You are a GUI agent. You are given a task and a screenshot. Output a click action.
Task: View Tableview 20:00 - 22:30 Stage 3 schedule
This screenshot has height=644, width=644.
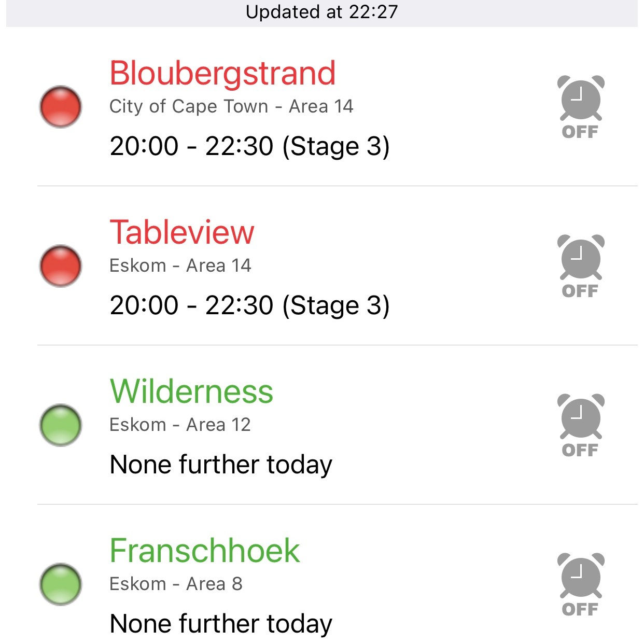click(x=249, y=305)
